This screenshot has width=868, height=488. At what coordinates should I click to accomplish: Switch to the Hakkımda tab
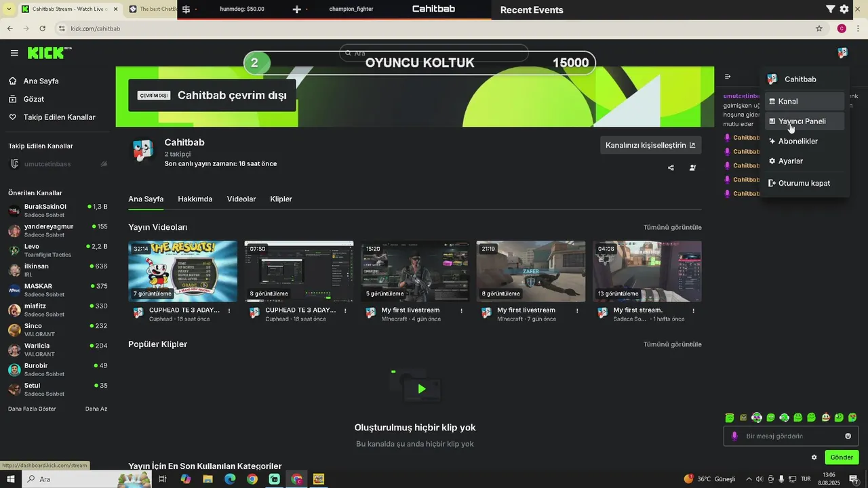195,199
